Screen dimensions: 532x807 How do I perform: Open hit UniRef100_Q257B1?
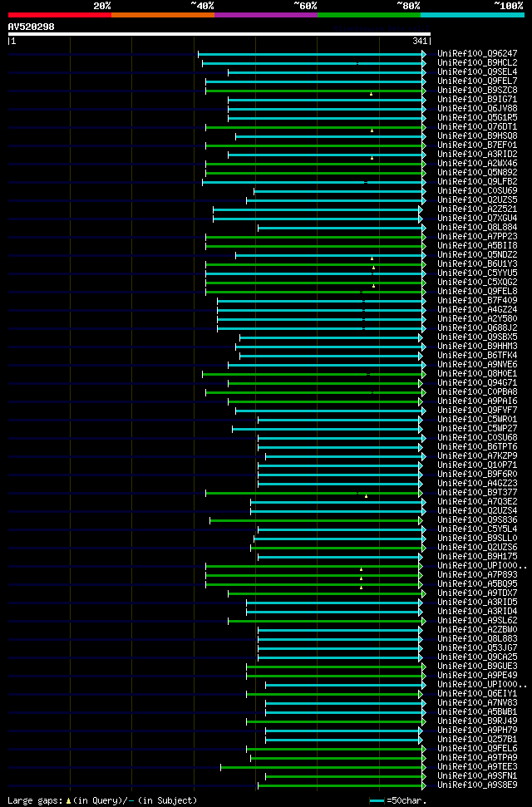click(x=477, y=740)
